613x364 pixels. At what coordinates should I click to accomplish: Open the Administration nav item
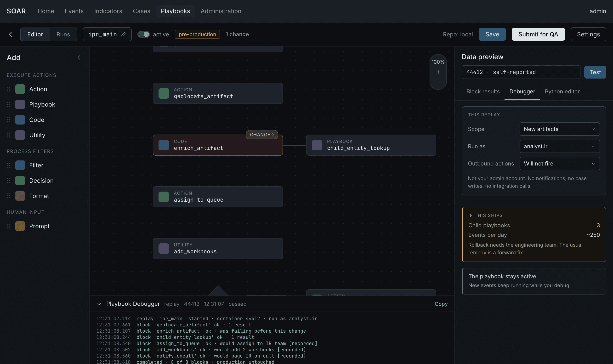point(221,11)
